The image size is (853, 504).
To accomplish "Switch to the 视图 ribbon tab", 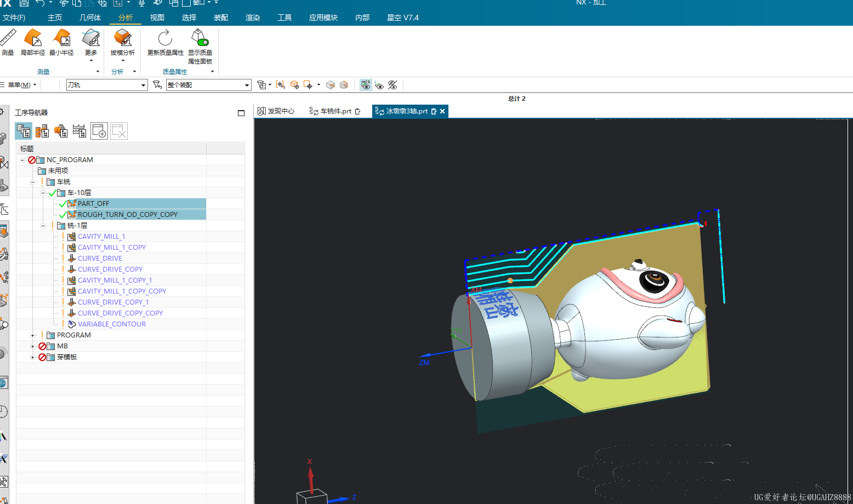I will tap(157, 18).
